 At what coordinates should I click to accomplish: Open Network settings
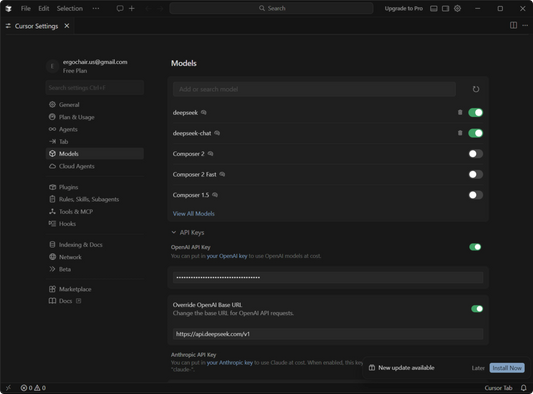point(94,257)
